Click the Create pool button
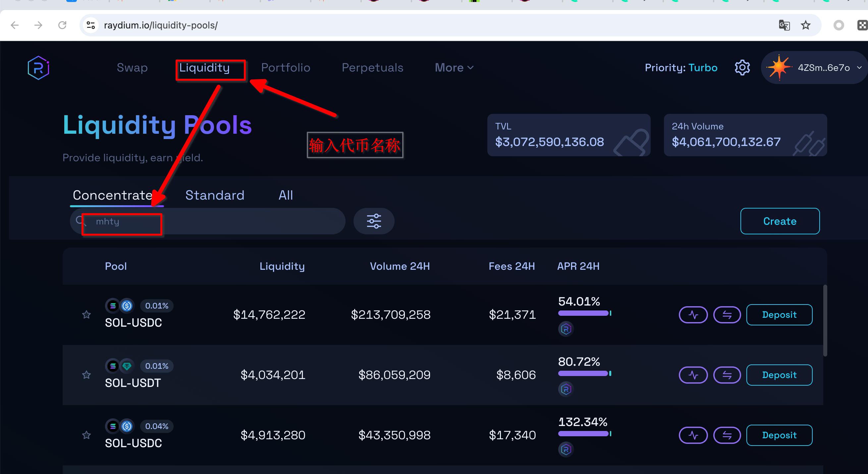 [780, 221]
